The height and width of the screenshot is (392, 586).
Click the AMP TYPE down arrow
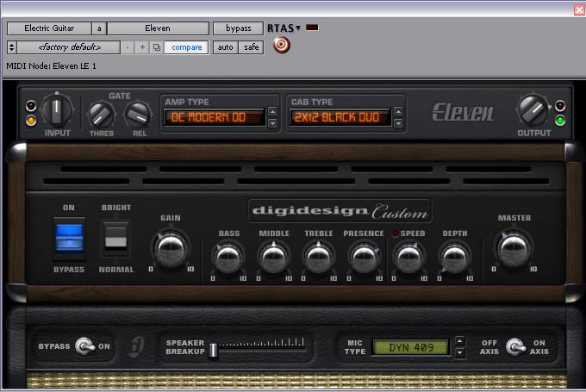coord(272,123)
